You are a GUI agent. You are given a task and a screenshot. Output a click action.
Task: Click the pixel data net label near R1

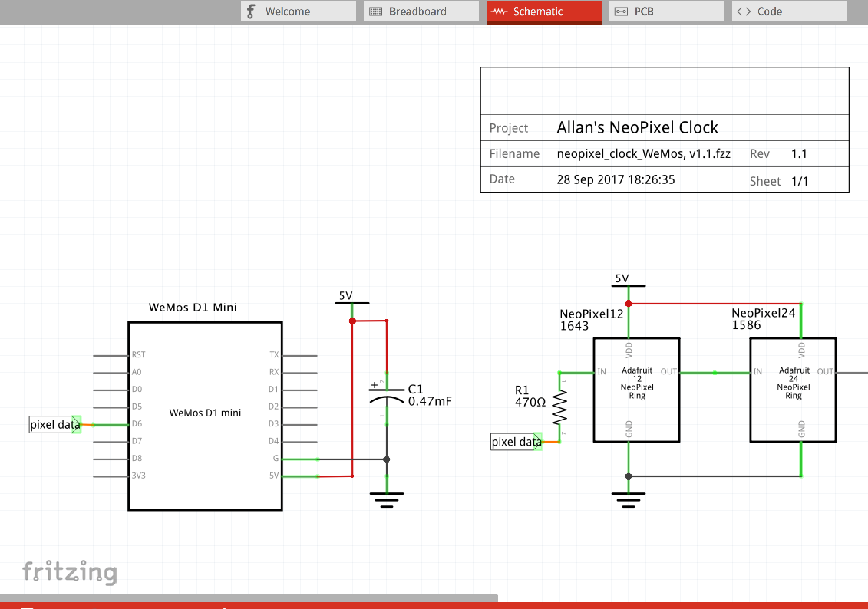pos(516,442)
